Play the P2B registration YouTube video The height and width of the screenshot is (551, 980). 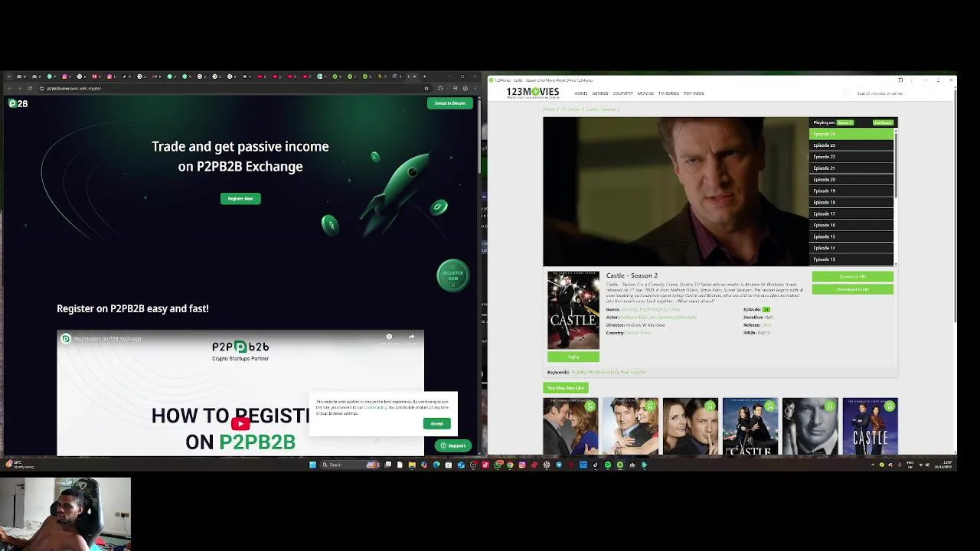(x=240, y=423)
